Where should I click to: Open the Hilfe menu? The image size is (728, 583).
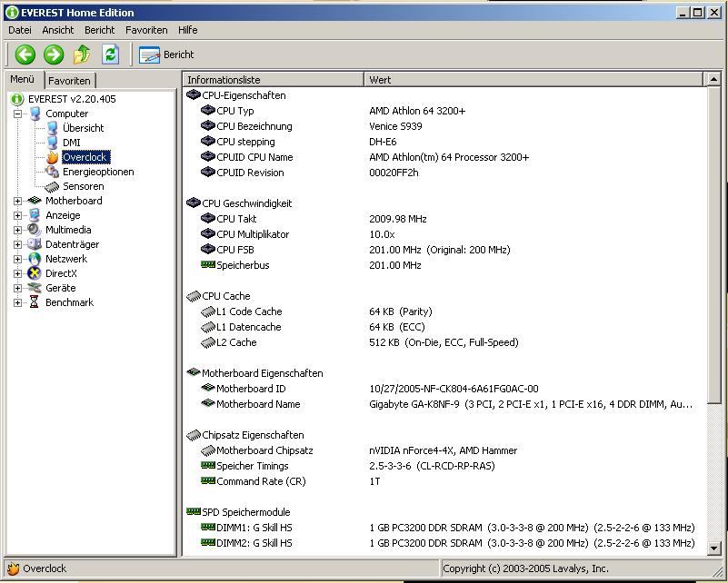(187, 30)
